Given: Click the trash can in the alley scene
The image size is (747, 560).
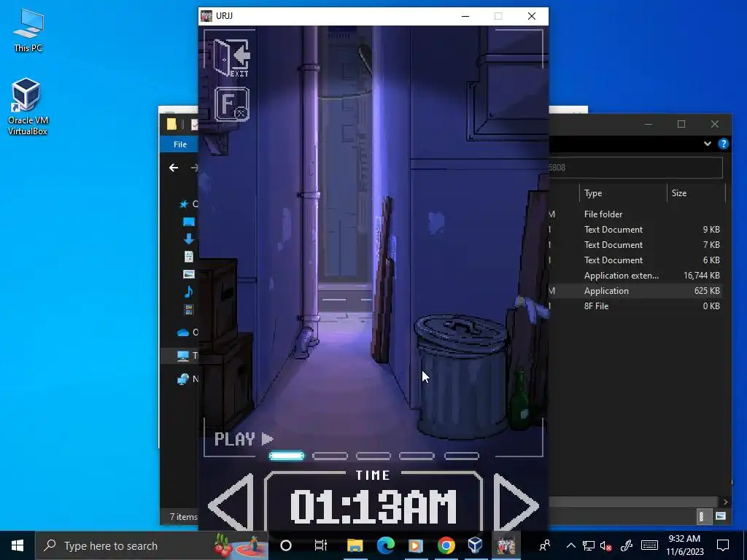Looking at the screenshot, I should click(460, 376).
